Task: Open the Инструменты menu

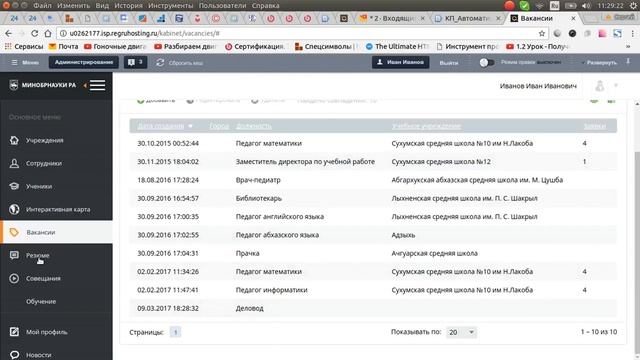Action: pyautogui.click(x=171, y=6)
